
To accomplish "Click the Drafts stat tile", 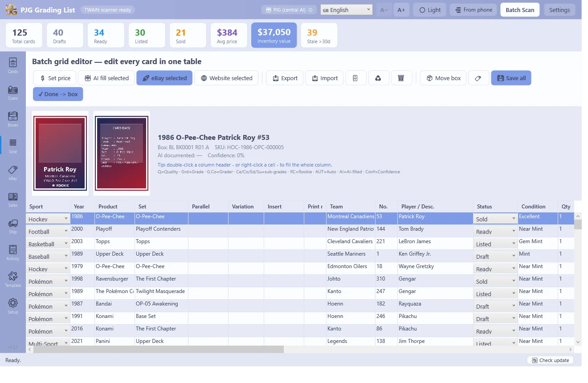I will point(65,35).
